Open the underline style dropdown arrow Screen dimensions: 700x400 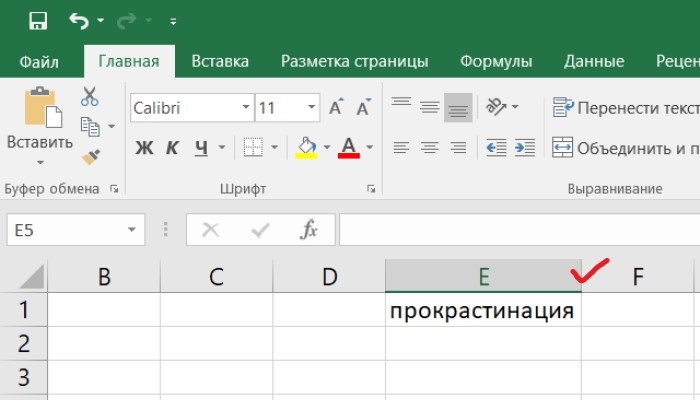tap(222, 147)
